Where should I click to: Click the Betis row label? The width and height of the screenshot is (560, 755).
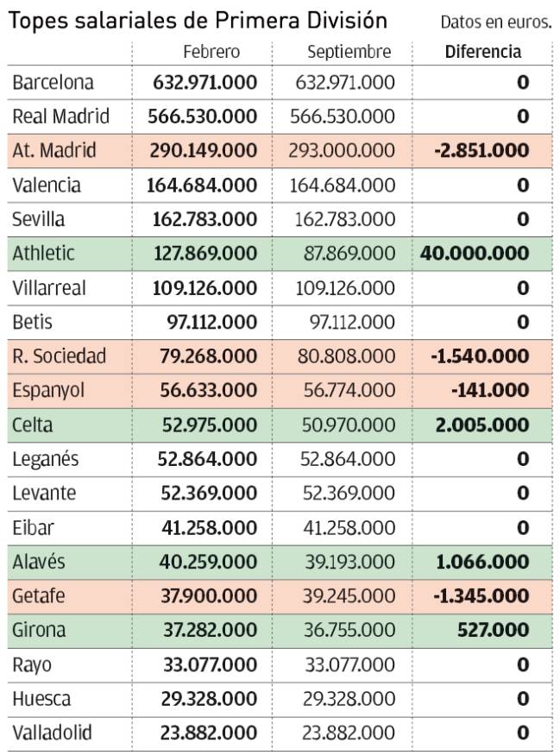tap(33, 322)
